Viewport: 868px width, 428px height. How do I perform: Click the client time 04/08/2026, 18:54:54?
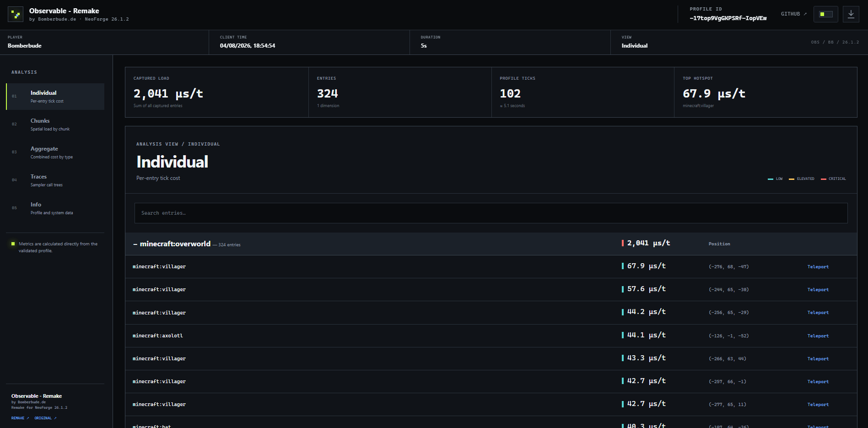coord(248,46)
